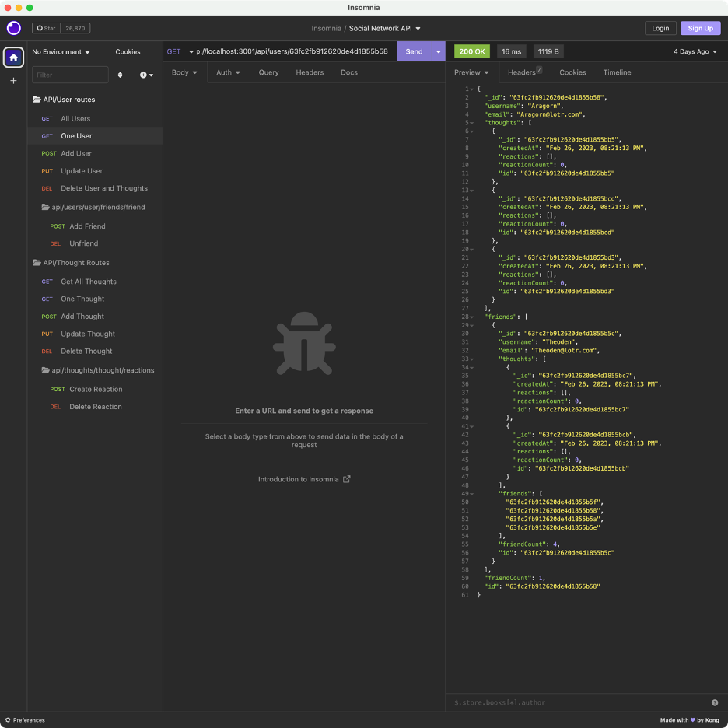
Task: Click the Insomnia home icon in sidebar
Action: click(13, 58)
